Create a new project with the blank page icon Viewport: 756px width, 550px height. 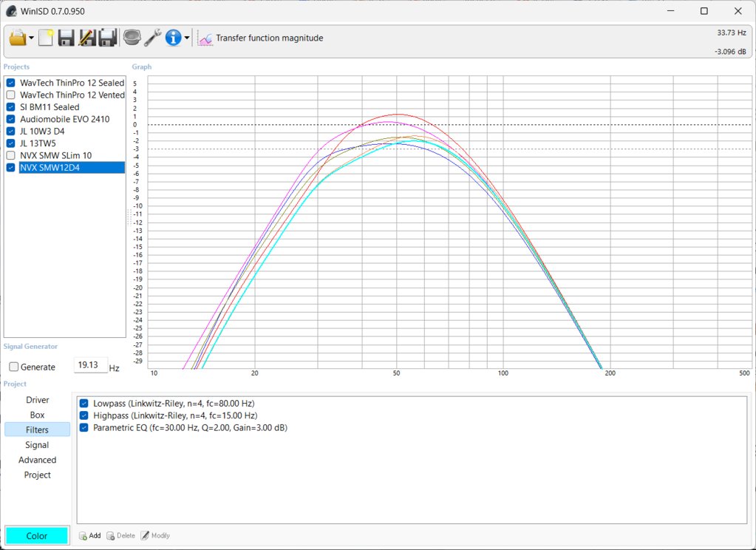(x=46, y=38)
